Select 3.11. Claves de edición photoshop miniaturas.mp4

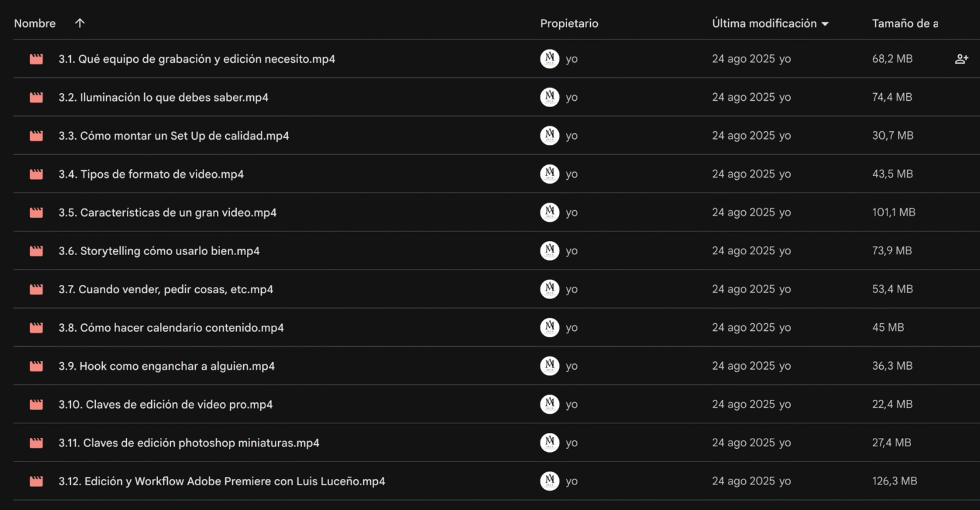189,443
